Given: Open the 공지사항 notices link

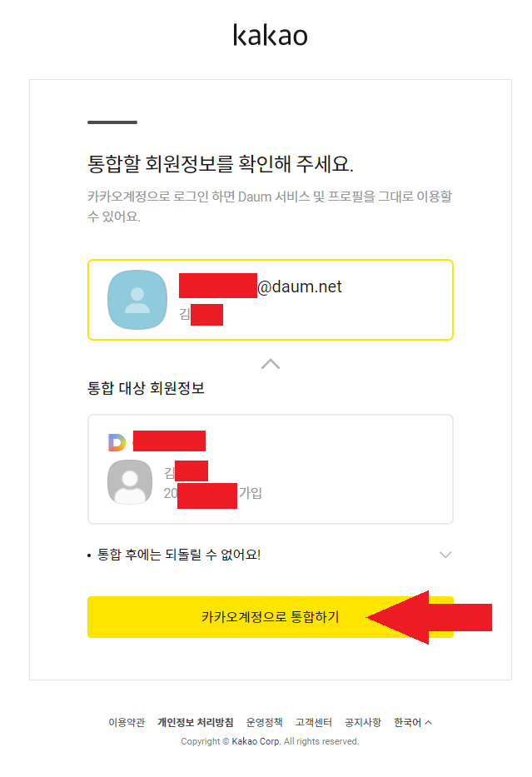Looking at the screenshot, I should (x=363, y=723).
